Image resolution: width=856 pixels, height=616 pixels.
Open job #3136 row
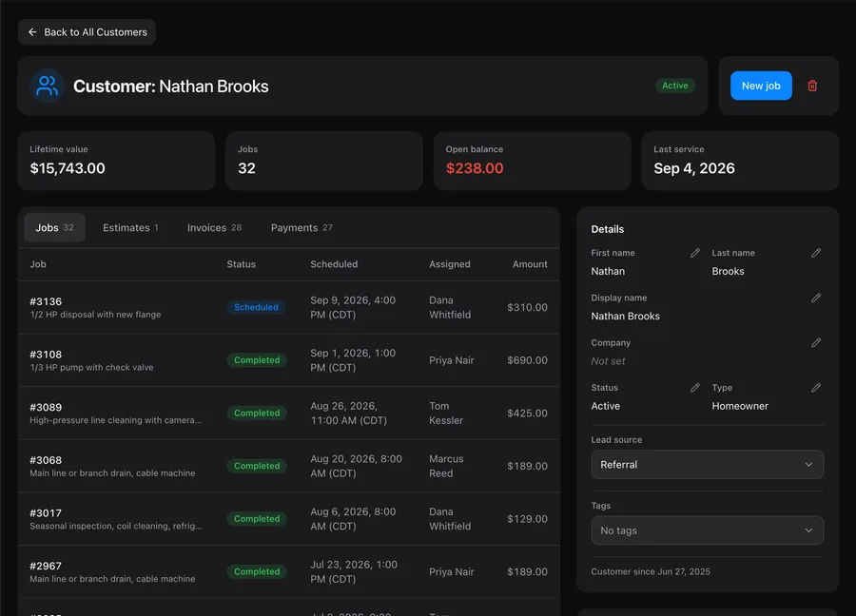pyautogui.click(x=289, y=307)
